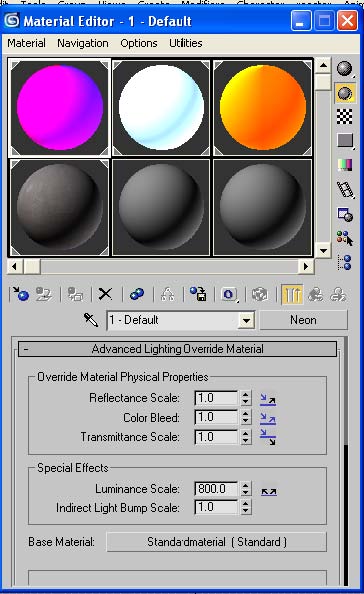Click the Material Effects Channel icon

[x=229, y=294]
